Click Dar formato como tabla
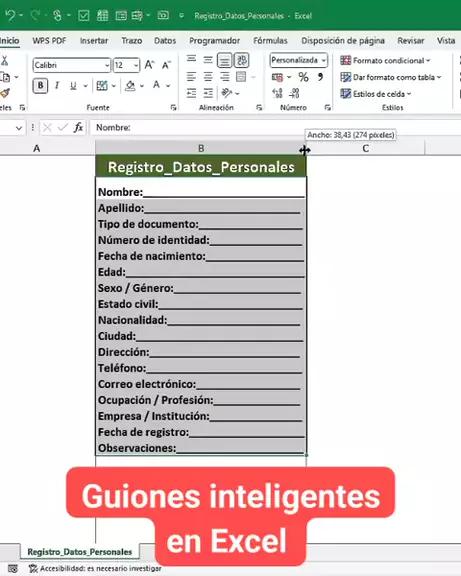This screenshot has width=461, height=576. [390, 77]
